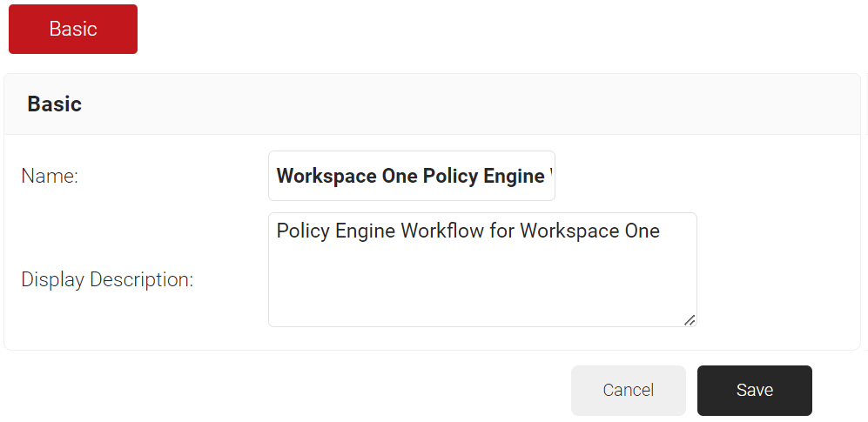Click the cut-off end of the Name text

click(x=552, y=176)
